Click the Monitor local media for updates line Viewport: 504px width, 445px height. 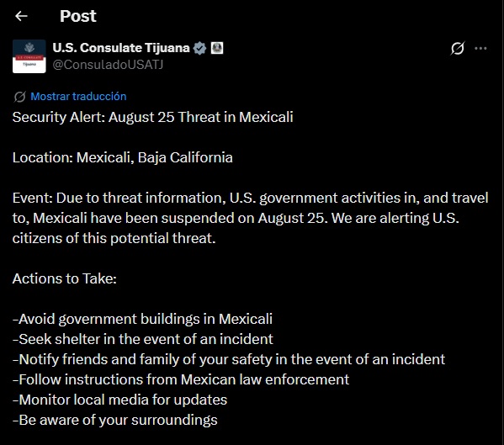tap(119, 400)
